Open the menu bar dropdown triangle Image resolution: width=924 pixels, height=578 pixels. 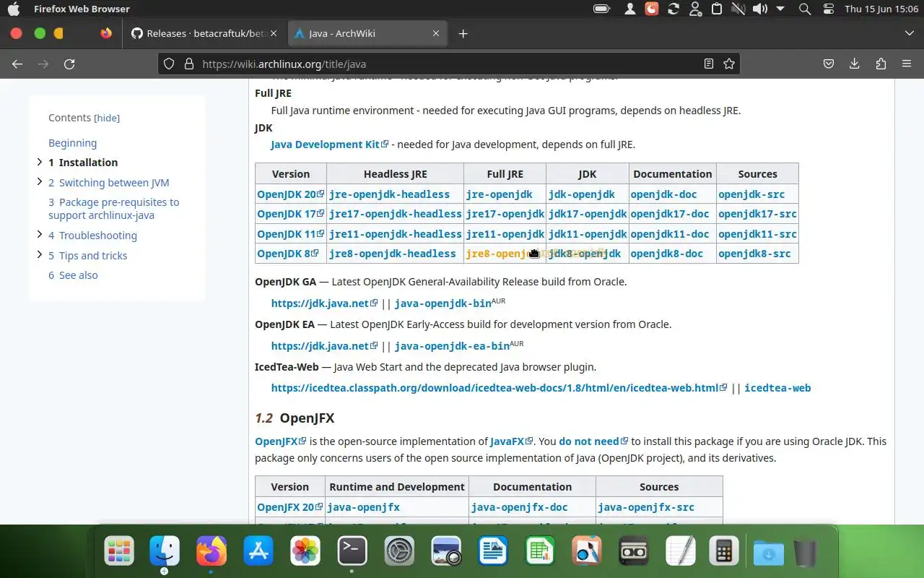(x=780, y=9)
